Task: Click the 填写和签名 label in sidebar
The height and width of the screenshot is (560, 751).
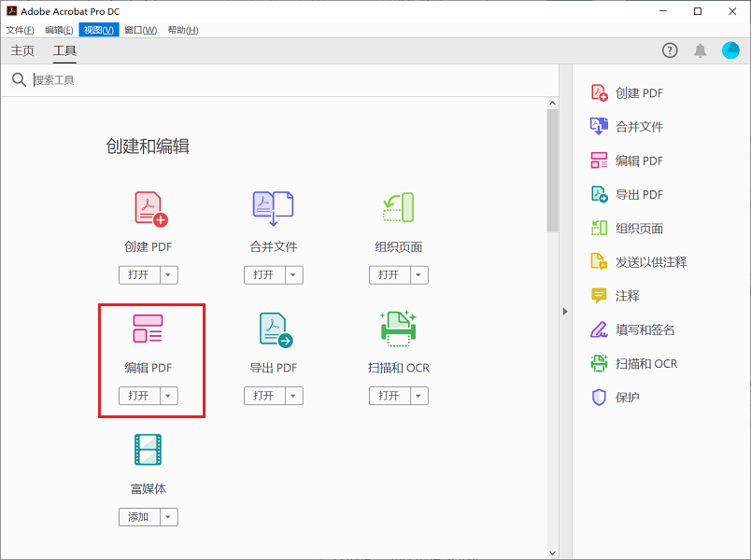Action: (645, 329)
